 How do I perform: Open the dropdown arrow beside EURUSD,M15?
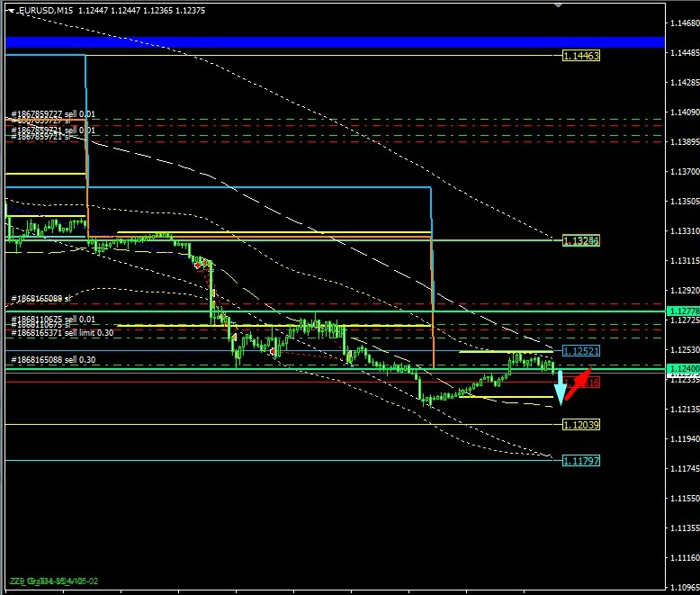click(10, 10)
